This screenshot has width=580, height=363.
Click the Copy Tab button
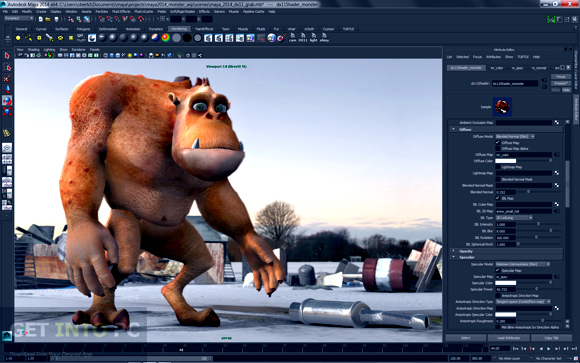pyautogui.click(x=552, y=338)
